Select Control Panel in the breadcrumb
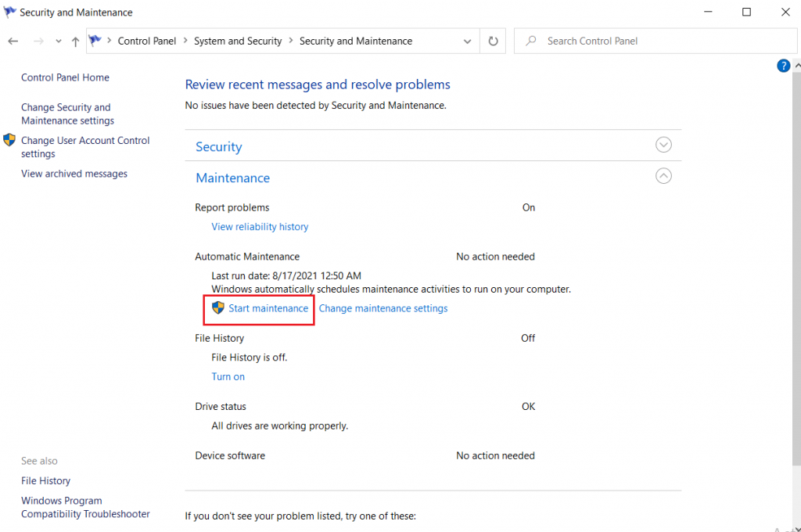The height and width of the screenshot is (532, 801). pos(146,41)
